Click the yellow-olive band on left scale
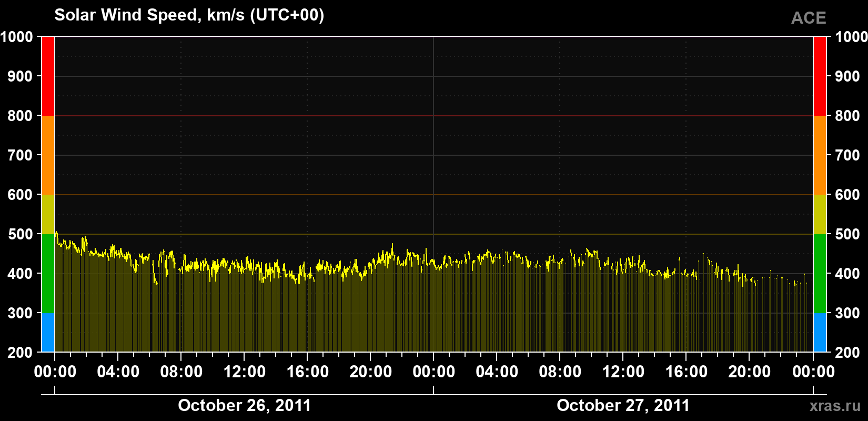This screenshot has width=868, height=421. coord(48,214)
